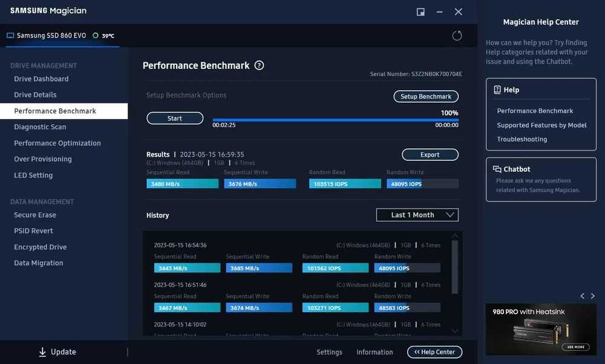Open LED Setting

pos(33,175)
